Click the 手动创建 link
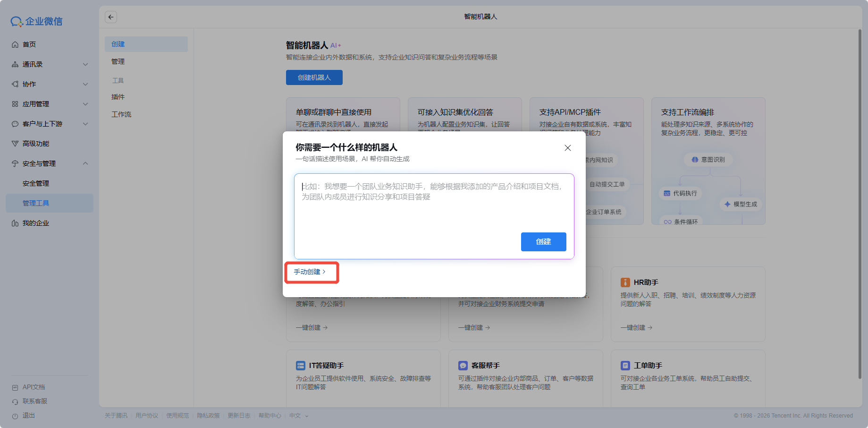 pos(310,272)
